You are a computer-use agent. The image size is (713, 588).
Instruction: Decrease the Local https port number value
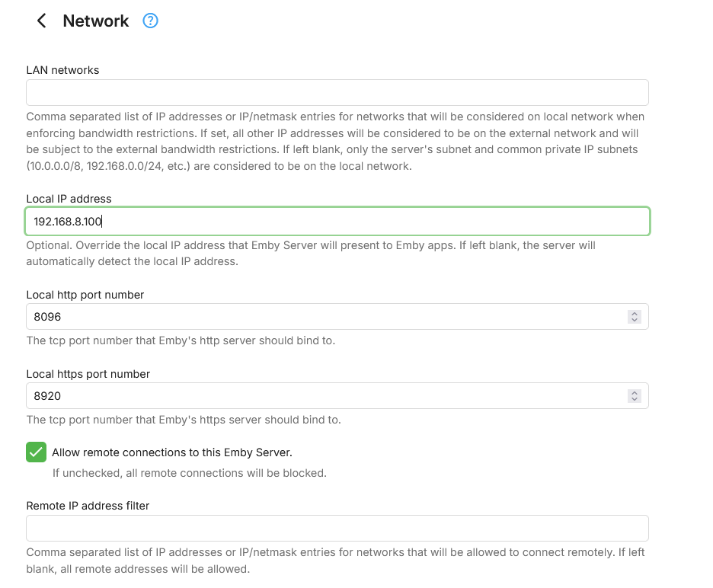(x=634, y=399)
